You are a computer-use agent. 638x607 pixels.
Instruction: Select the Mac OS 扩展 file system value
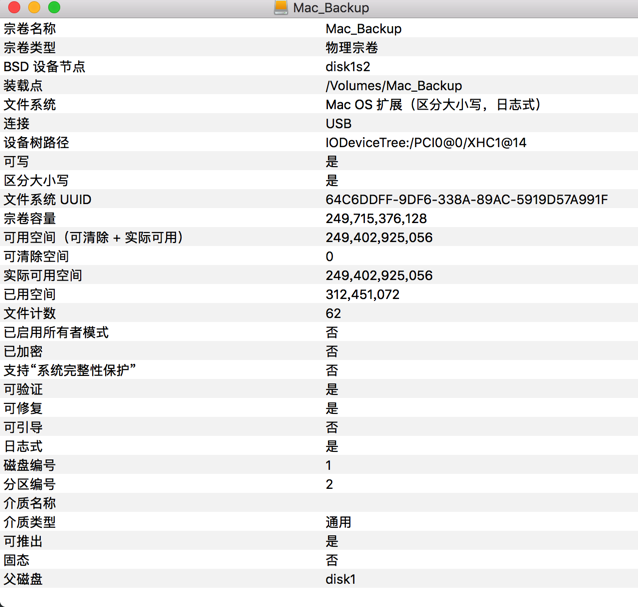coord(435,105)
